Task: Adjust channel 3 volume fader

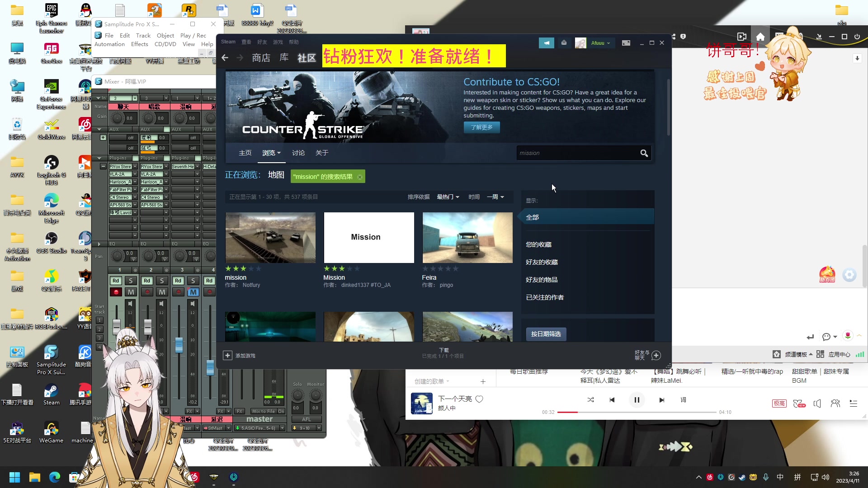Action: pos(179,345)
